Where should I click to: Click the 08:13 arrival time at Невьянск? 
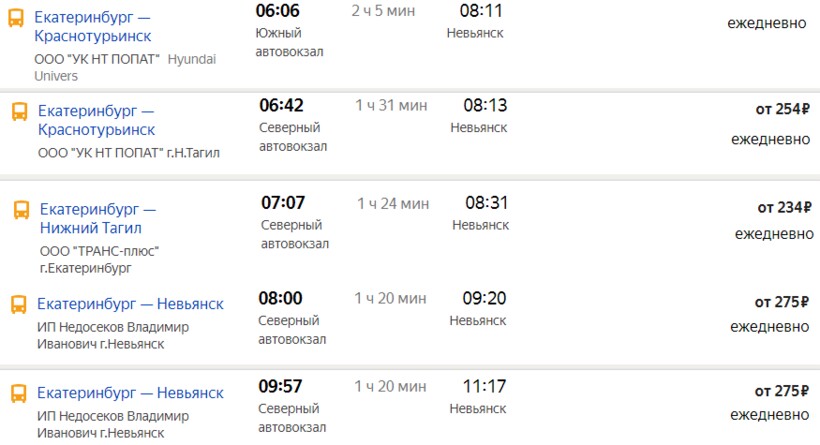[x=486, y=106]
